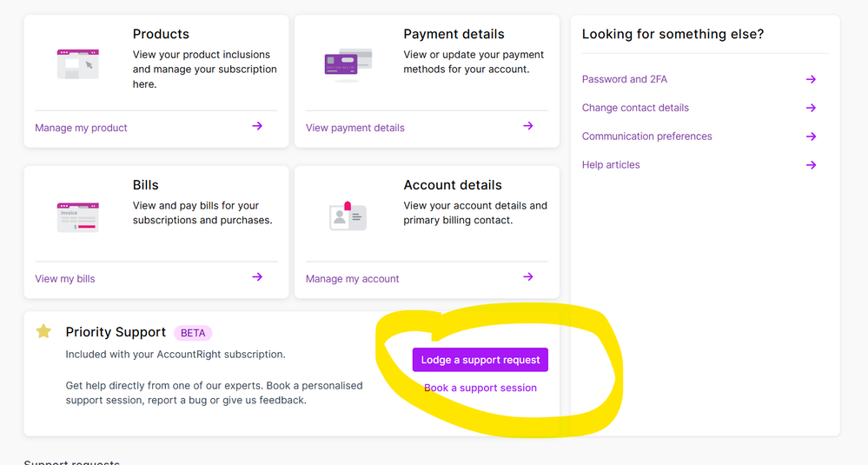Follow the View payment details link

pyautogui.click(x=355, y=128)
